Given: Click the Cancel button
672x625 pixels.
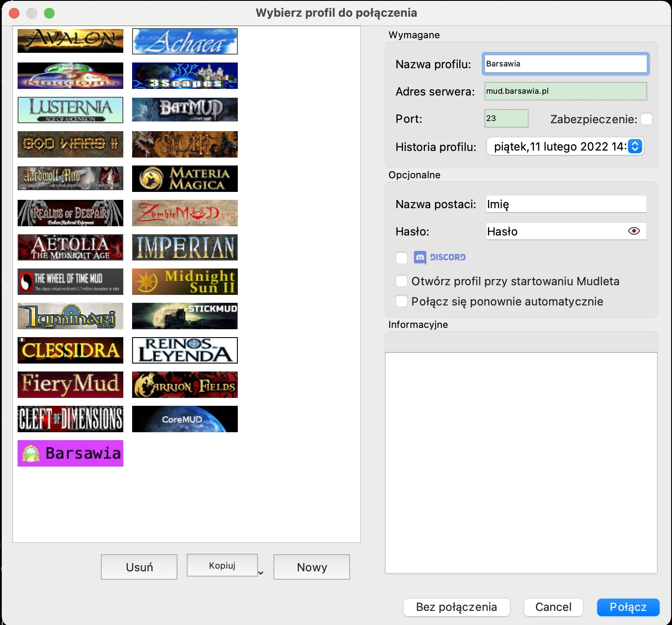Looking at the screenshot, I should pyautogui.click(x=554, y=607).
